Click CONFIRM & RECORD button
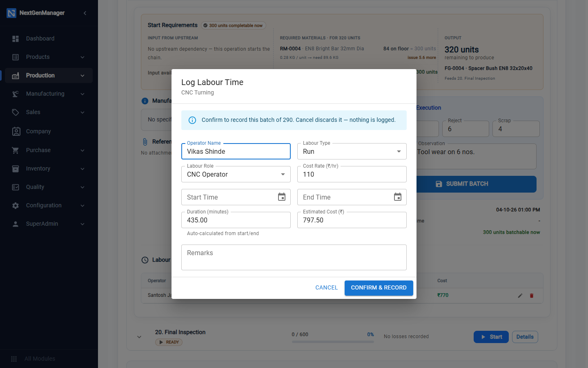Viewport: 588px width, 368px height. tap(379, 288)
